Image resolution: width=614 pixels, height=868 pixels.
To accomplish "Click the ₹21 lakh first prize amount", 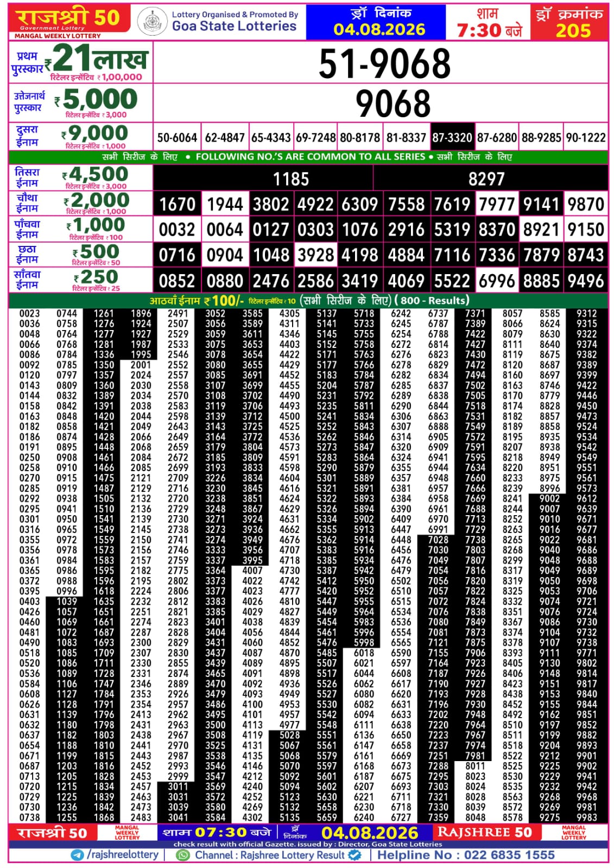I will coord(96,58).
